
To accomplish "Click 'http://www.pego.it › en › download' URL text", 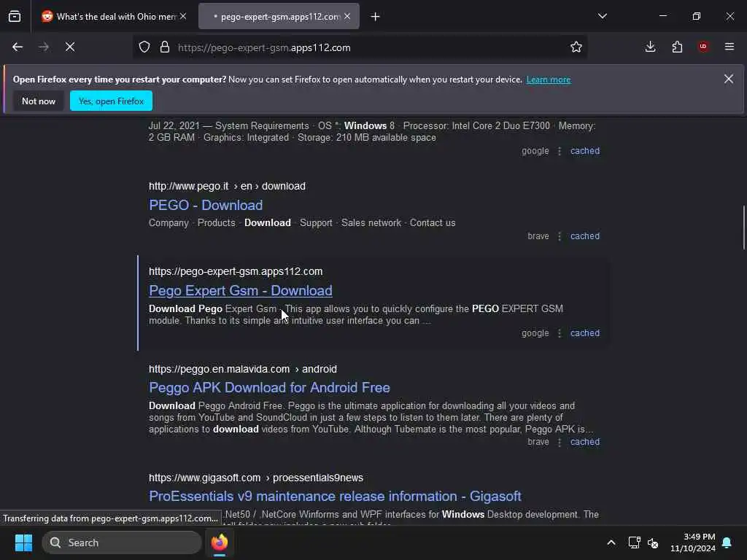I will (227, 186).
